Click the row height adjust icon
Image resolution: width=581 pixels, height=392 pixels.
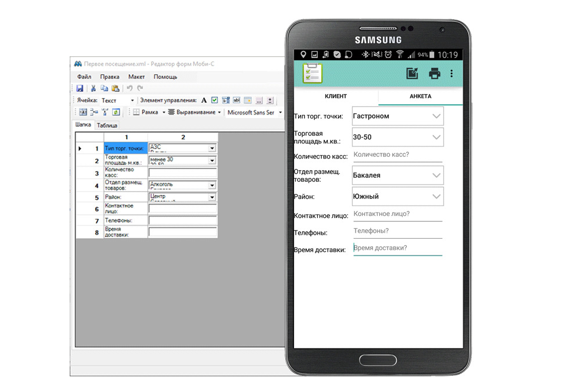[x=94, y=112]
